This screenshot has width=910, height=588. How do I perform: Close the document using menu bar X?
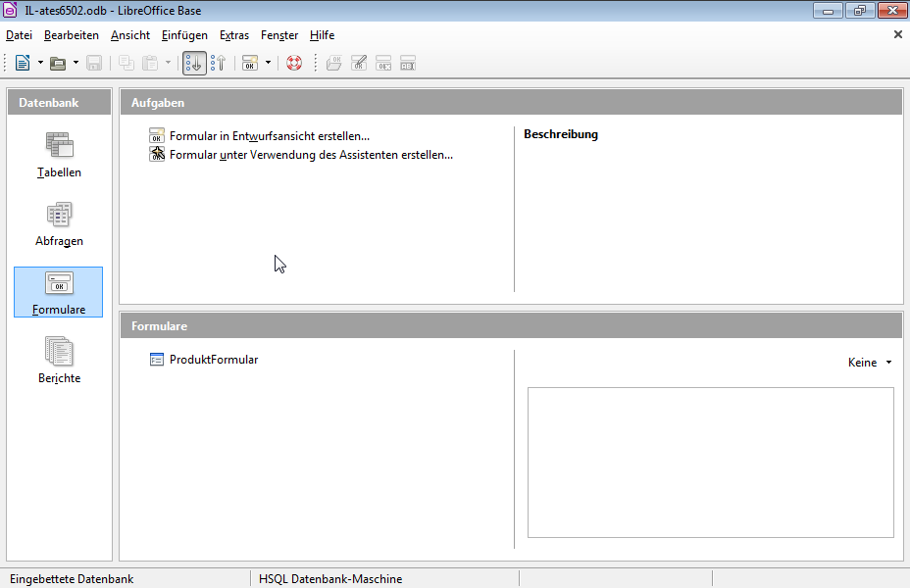[x=898, y=35]
